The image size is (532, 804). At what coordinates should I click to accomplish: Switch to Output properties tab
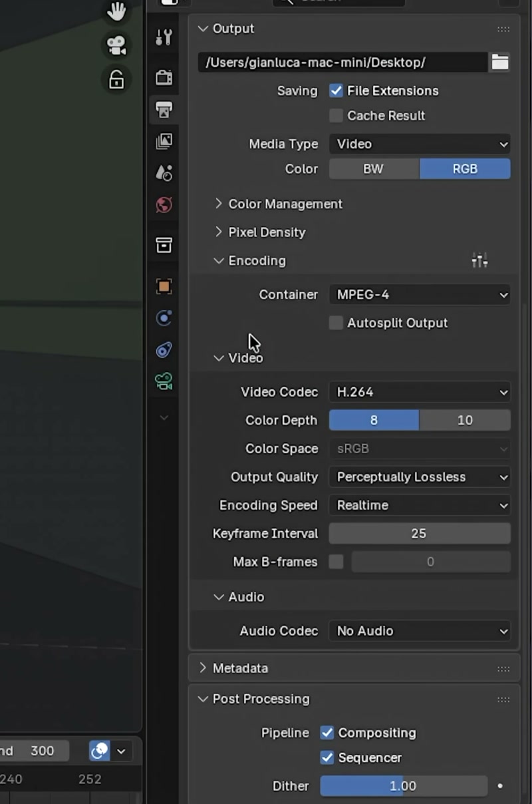tap(164, 108)
